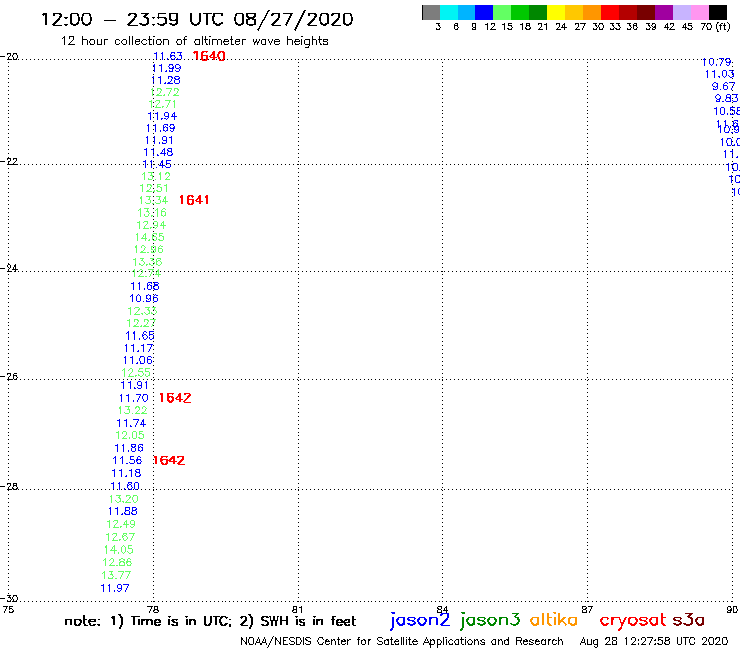Image resolution: width=740 pixels, height=650 pixels.
Task: Click the '70 (ft)' scale label
Action: (x=715, y=27)
